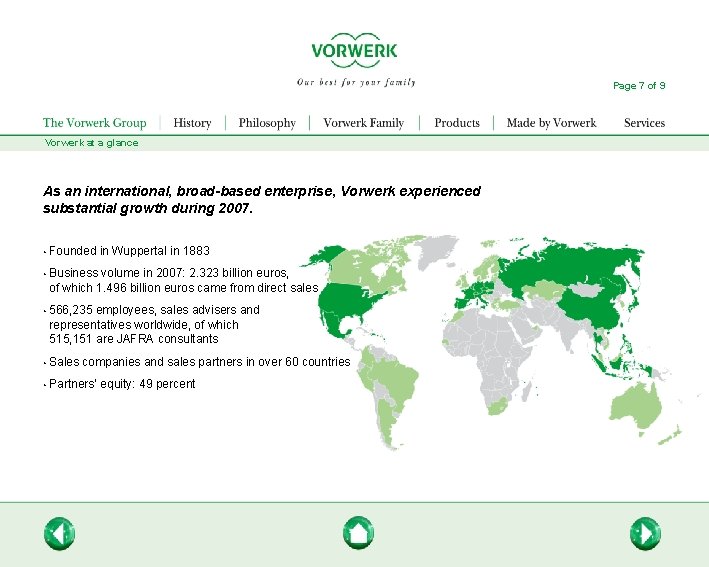709x567 pixels.
Task: Click 'Our best for your family' tagline
Action: point(356,82)
